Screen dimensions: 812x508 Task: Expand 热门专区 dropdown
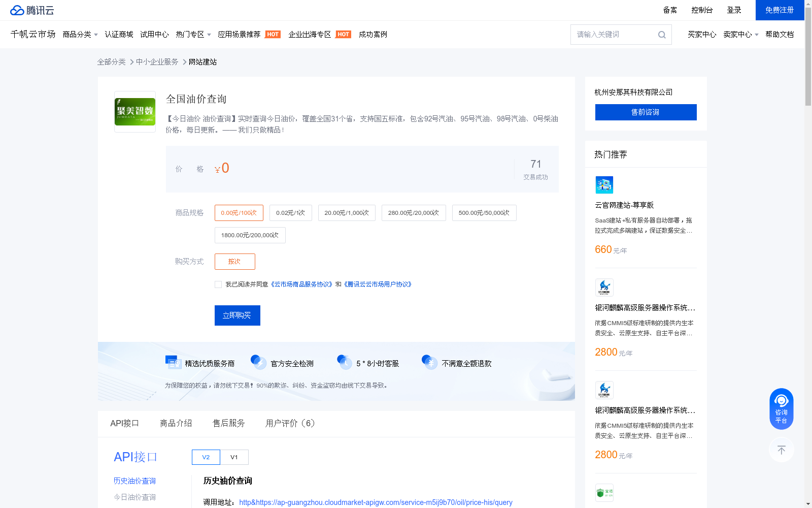[193, 35]
